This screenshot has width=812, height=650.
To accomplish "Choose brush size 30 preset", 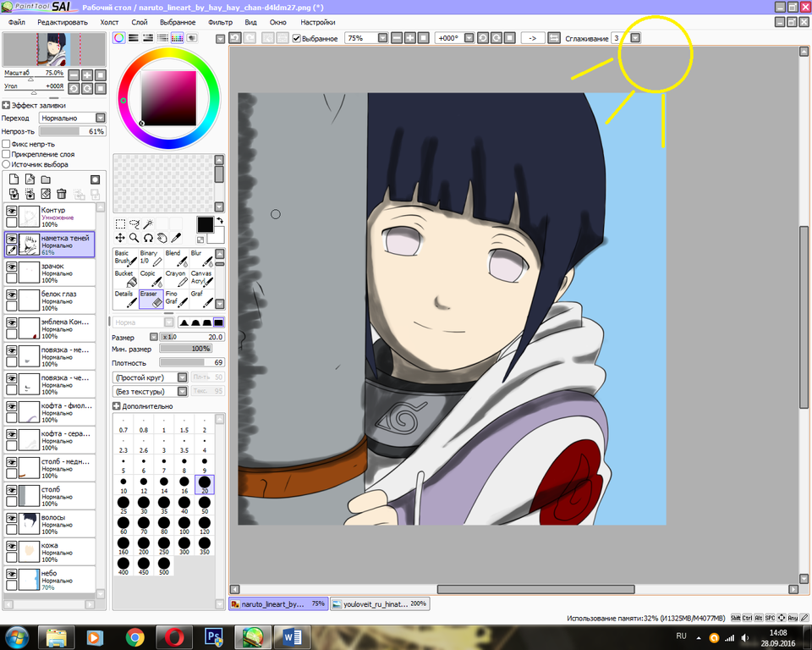I will (x=144, y=505).
